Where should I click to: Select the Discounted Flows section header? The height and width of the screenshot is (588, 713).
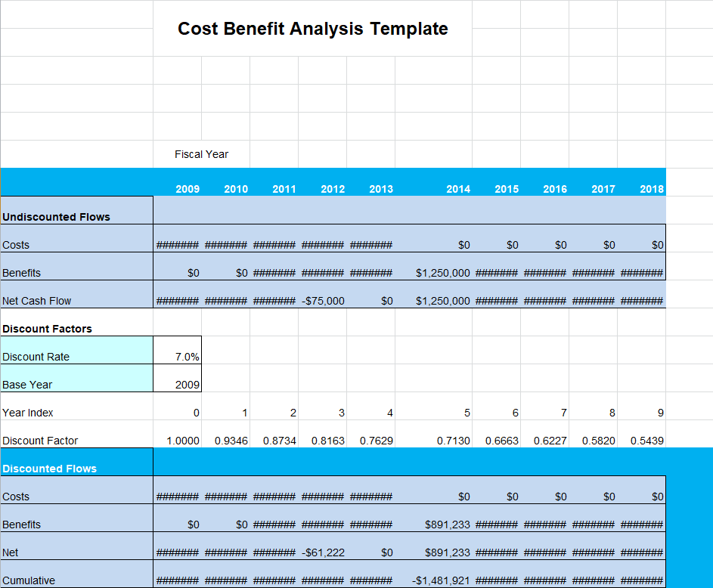(50, 469)
